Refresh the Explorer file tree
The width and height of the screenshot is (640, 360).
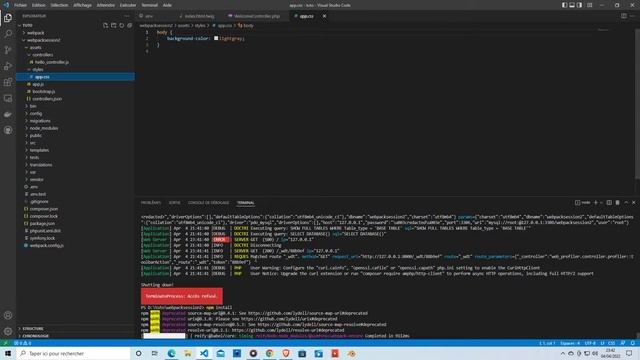[122, 25]
